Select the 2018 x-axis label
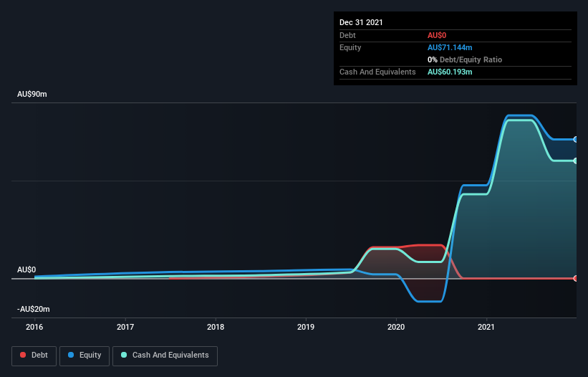Image resolution: width=588 pixels, height=377 pixels. tap(216, 327)
